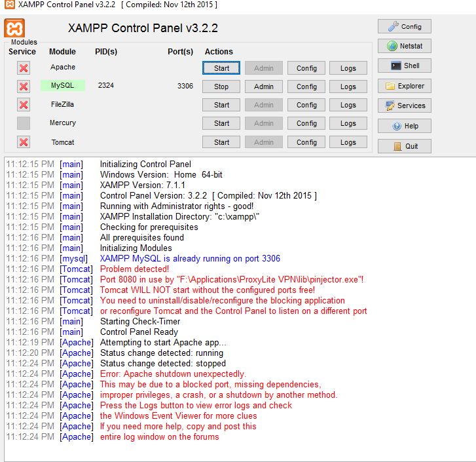Open the Explorer folder button
Image resolution: width=476 pixels, height=462 pixels.
(x=405, y=86)
